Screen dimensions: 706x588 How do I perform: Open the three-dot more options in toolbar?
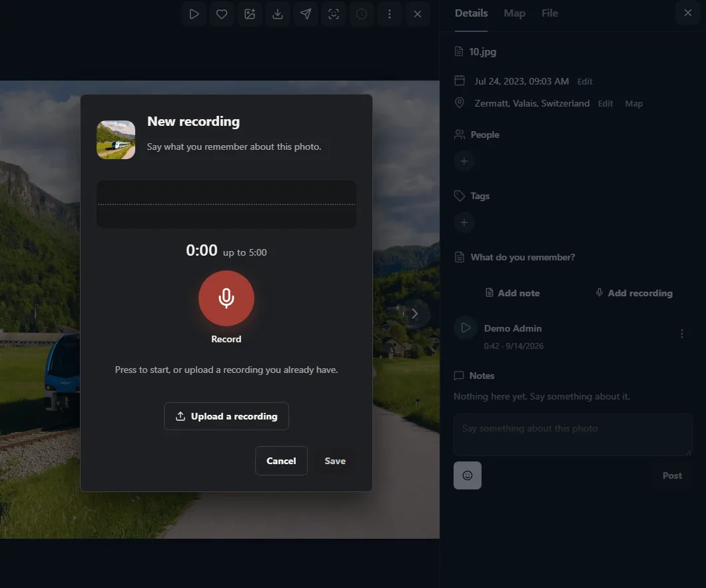[390, 14]
